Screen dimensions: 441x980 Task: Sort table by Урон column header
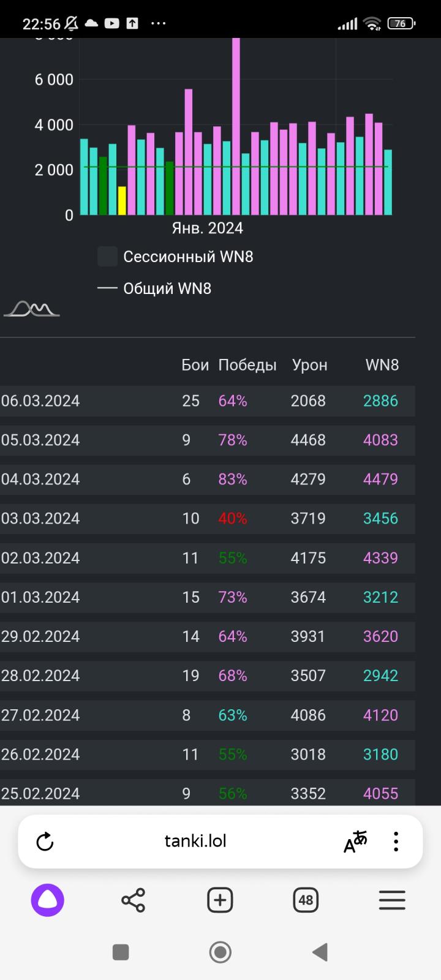click(309, 365)
